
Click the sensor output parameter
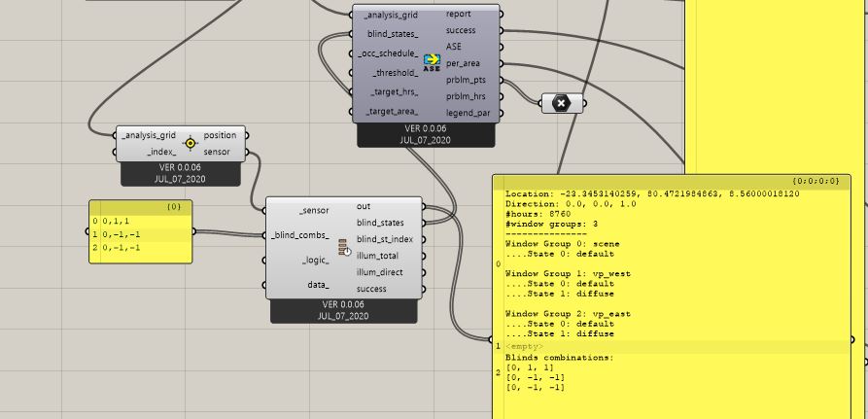[x=217, y=152]
